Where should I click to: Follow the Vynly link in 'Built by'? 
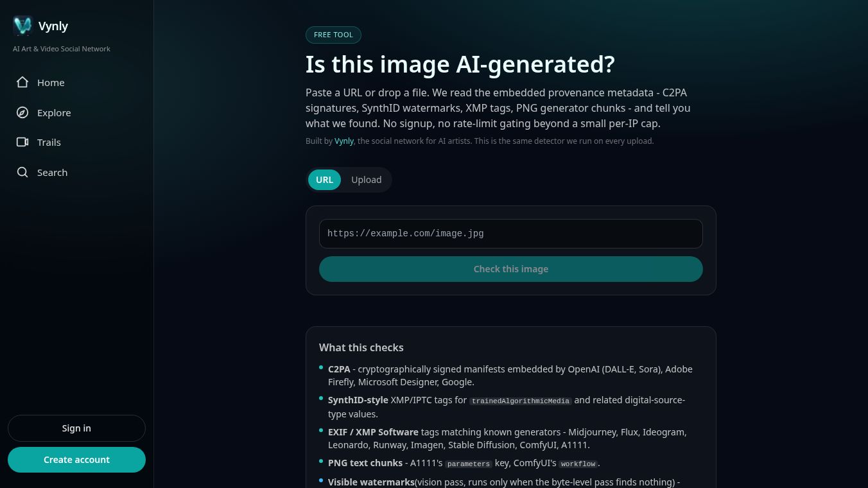(x=344, y=141)
